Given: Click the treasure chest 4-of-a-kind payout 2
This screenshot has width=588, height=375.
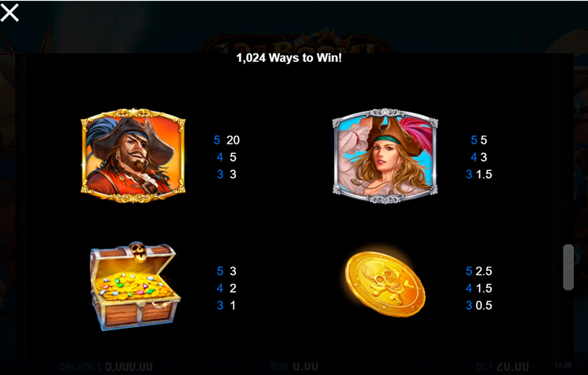Looking at the screenshot, I should (233, 288).
